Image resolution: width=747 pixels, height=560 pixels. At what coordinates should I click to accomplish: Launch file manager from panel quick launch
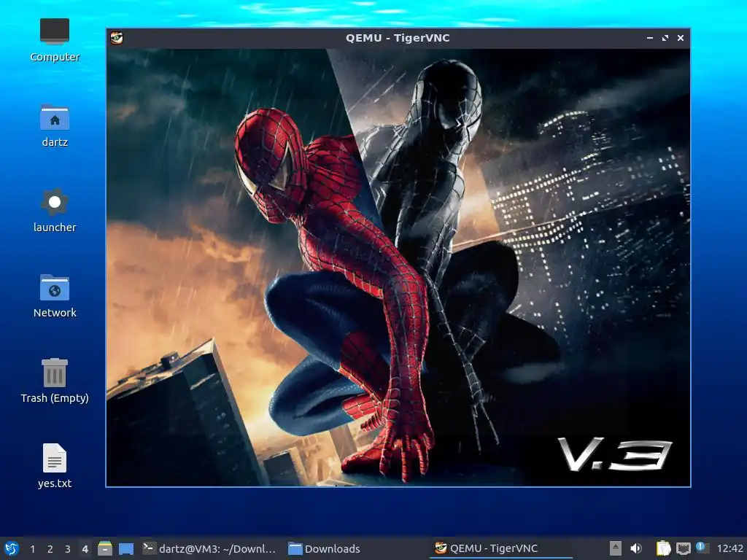pyautogui.click(x=105, y=548)
